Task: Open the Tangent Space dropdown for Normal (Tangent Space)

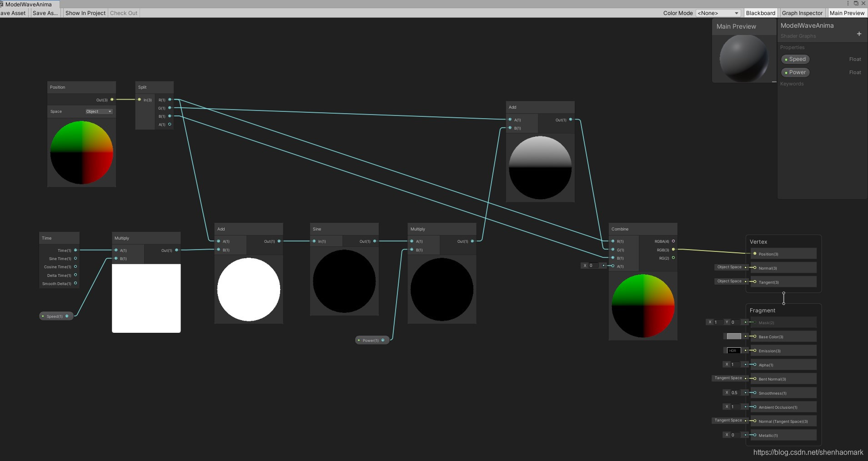Action: click(x=728, y=421)
